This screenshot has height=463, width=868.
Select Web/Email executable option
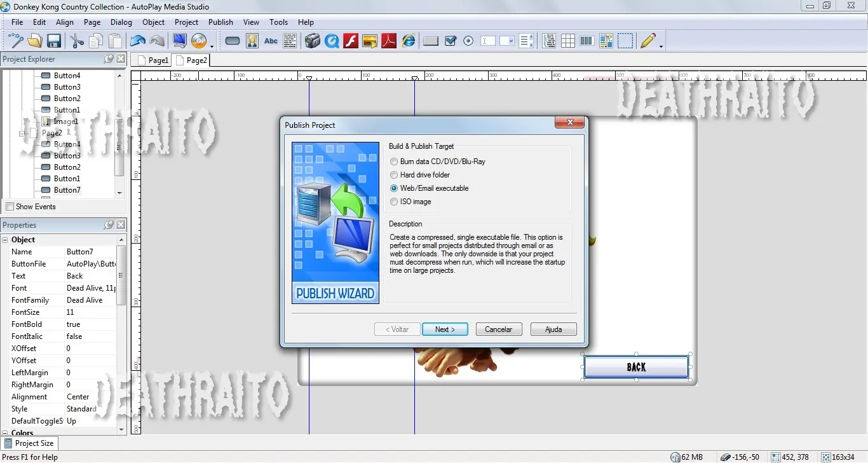point(394,188)
